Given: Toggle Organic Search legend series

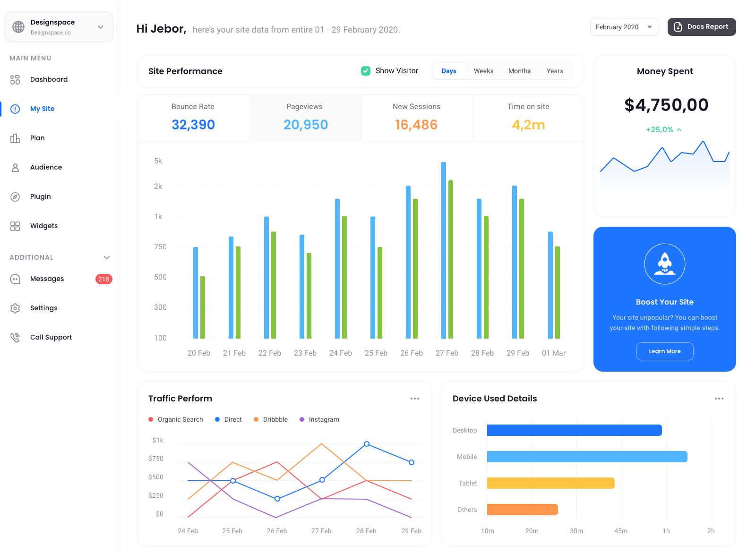Looking at the screenshot, I should pyautogui.click(x=176, y=419).
